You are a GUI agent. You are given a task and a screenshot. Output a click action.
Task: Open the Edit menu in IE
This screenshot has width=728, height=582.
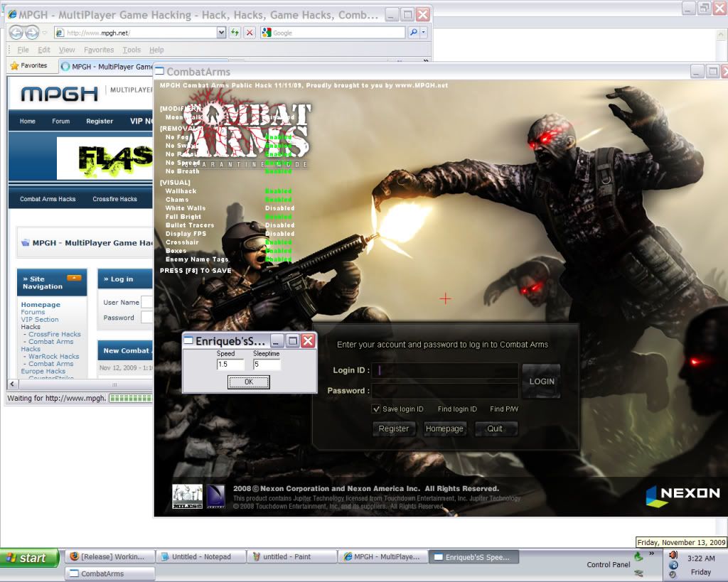pos(43,50)
